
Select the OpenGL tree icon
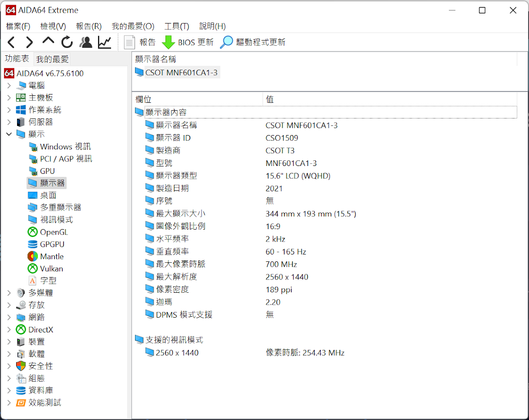[x=32, y=232]
